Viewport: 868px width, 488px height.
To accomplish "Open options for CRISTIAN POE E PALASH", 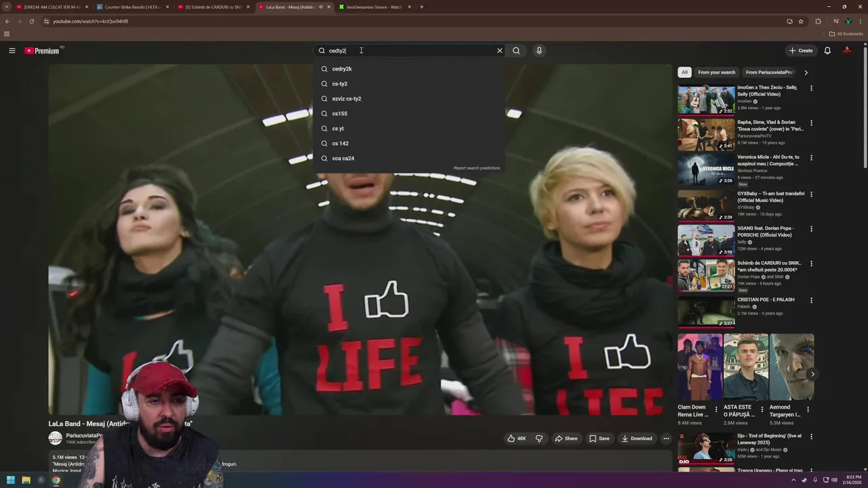I will pyautogui.click(x=811, y=300).
